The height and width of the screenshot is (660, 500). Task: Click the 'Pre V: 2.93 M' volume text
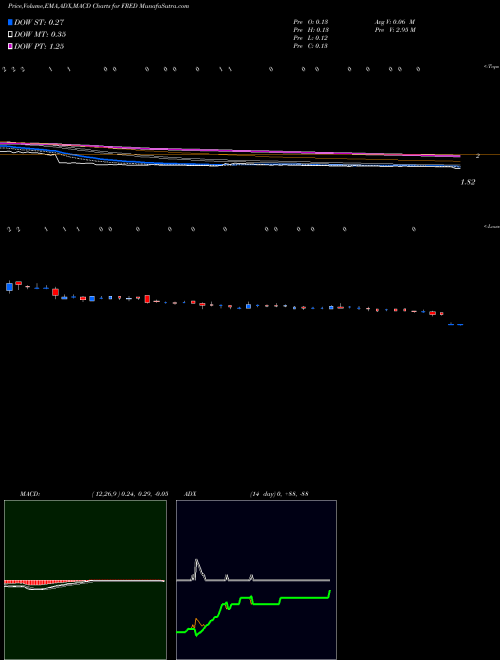[395, 30]
